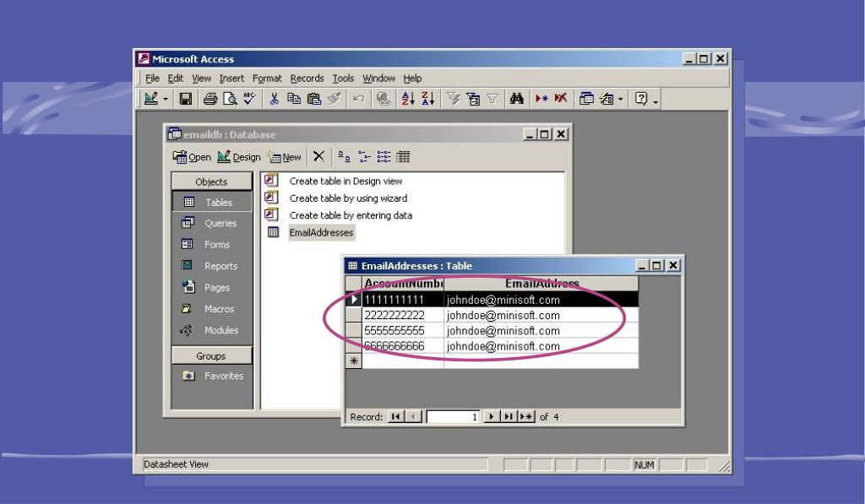This screenshot has width=865, height=504.
Task: Click the Filter By Form icon
Action: tap(473, 99)
